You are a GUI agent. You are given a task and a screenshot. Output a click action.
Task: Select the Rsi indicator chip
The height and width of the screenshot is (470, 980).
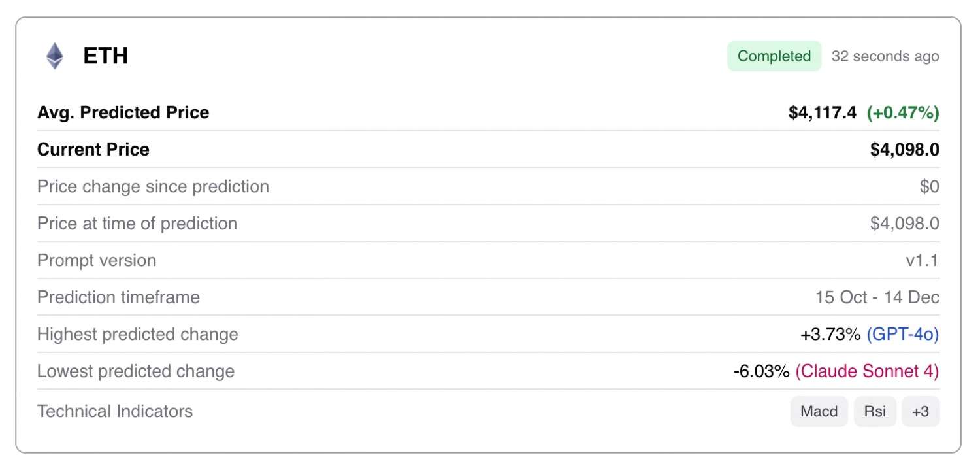pyautogui.click(x=875, y=411)
